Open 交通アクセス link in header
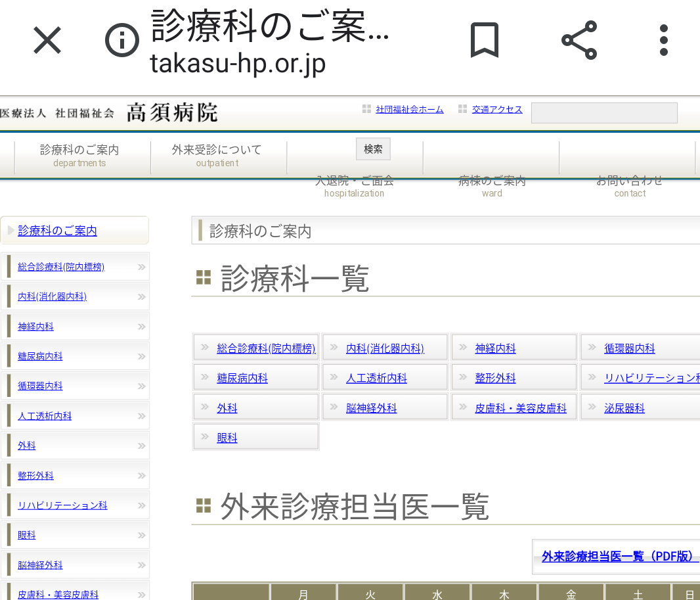Image resolution: width=700 pixels, height=600 pixels. click(x=497, y=110)
